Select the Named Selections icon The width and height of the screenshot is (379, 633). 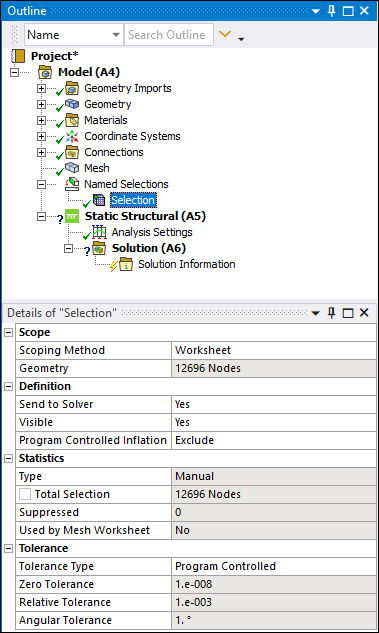72,184
